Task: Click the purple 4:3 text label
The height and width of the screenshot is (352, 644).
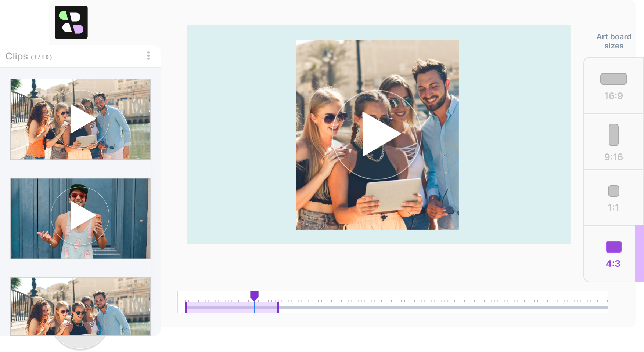Action: pos(613,264)
